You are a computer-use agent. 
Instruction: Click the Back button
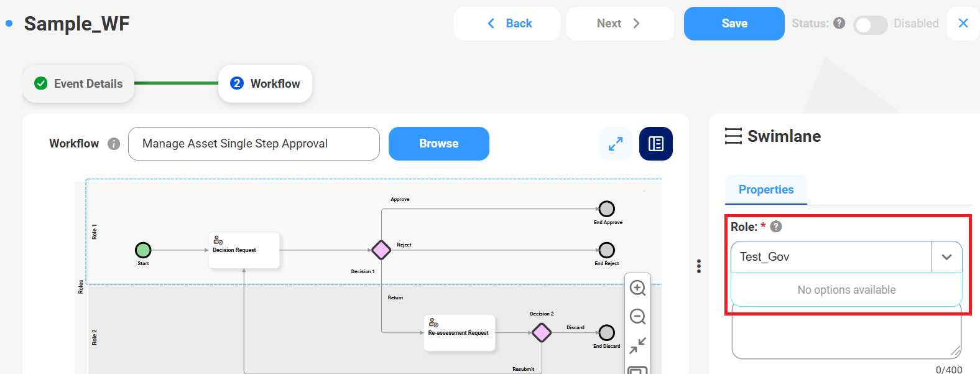(x=507, y=24)
